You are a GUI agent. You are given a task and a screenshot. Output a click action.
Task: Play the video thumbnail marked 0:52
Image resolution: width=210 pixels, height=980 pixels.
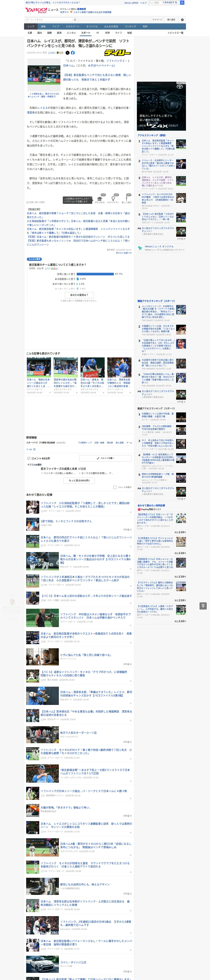coord(181,430)
